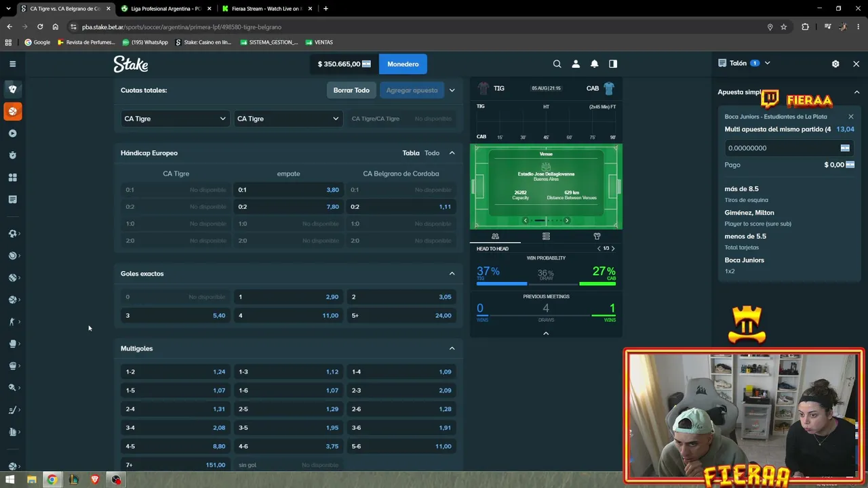Switch Hándicap Europeo view to Todo
Screen dimensions: 868x488
click(432, 153)
